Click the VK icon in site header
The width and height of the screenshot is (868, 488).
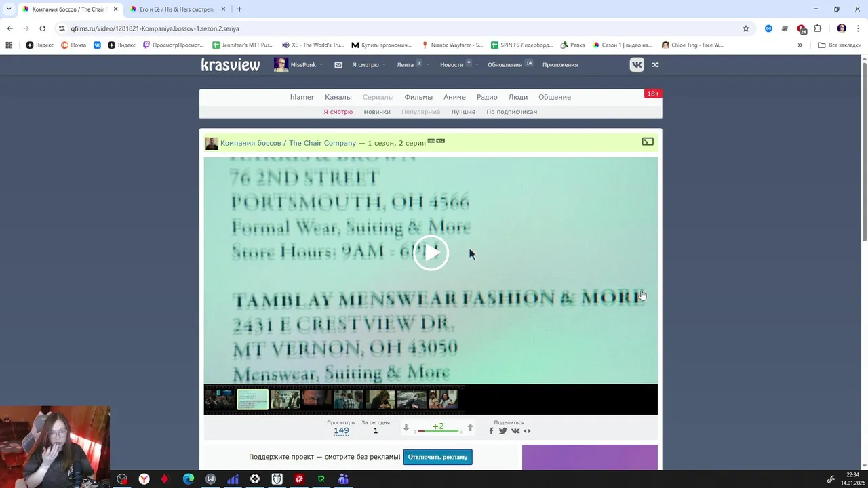[637, 64]
